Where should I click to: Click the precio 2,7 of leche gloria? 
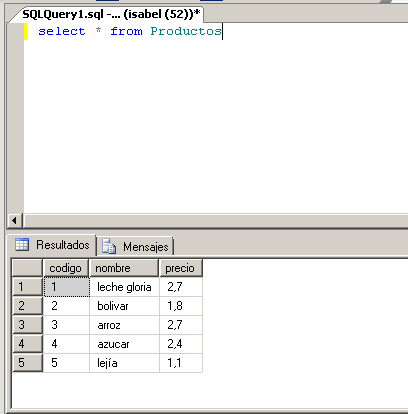click(x=181, y=287)
